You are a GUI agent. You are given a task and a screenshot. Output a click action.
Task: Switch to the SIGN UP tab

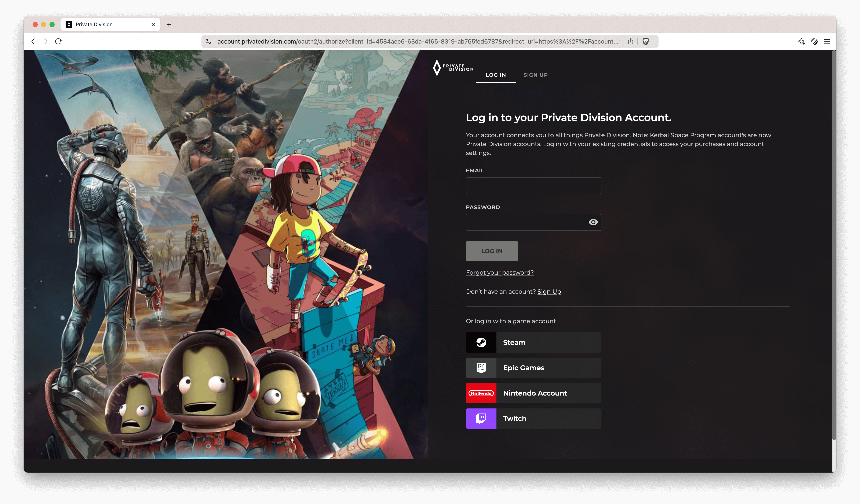pos(535,75)
